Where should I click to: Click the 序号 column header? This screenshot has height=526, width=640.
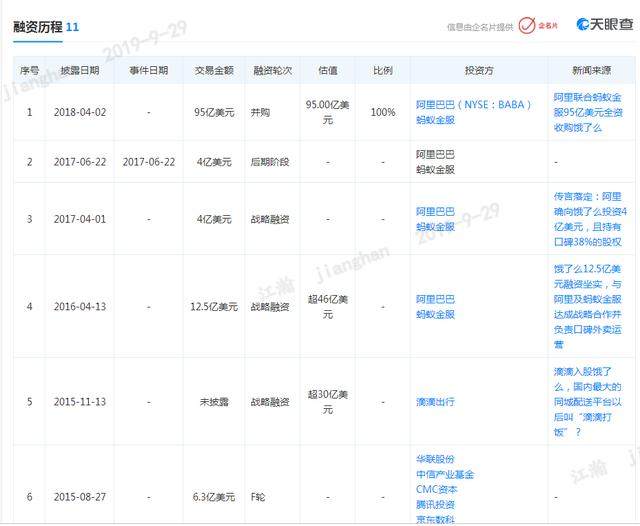29,70
